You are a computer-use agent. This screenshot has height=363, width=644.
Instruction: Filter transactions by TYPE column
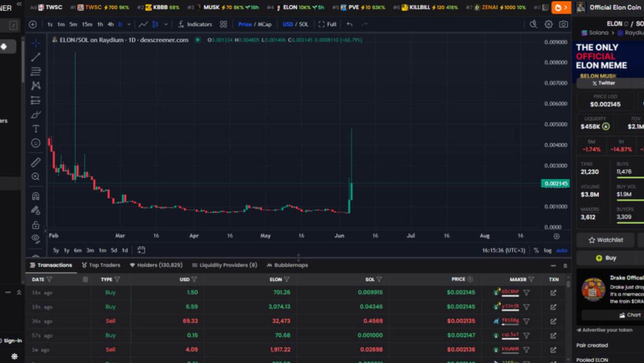pos(117,279)
